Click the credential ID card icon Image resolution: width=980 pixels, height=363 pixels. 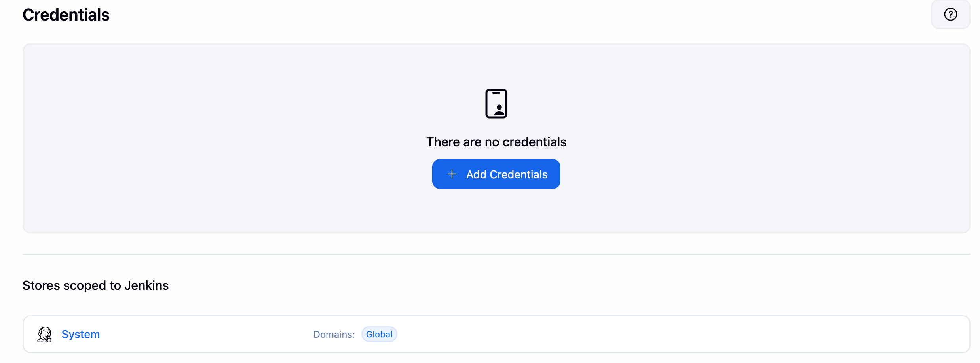(x=496, y=103)
